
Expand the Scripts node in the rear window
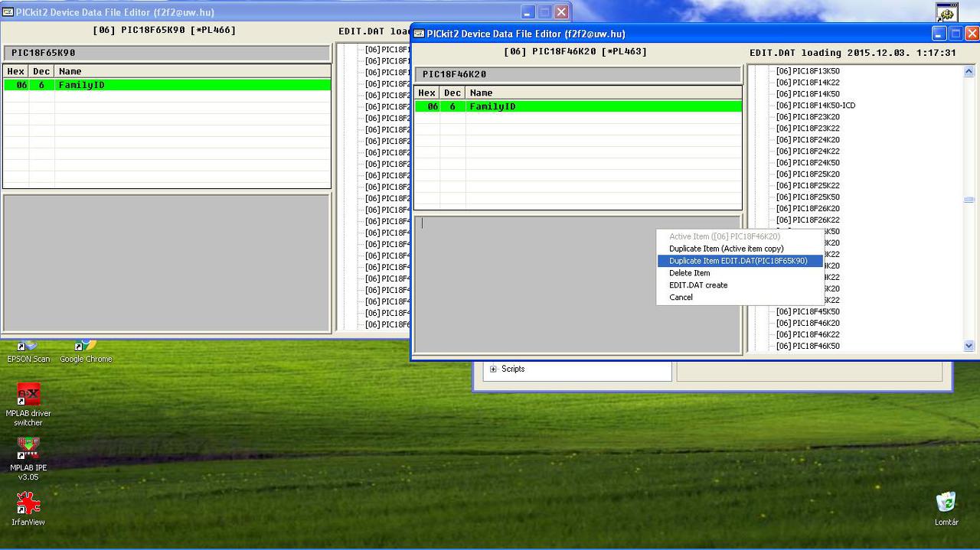tap(493, 369)
